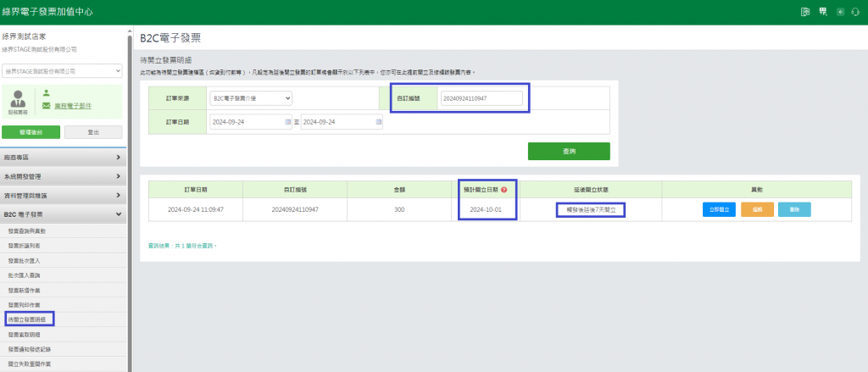
Task: Open the merchant company dropdown in sidebar
Action: click(62, 71)
